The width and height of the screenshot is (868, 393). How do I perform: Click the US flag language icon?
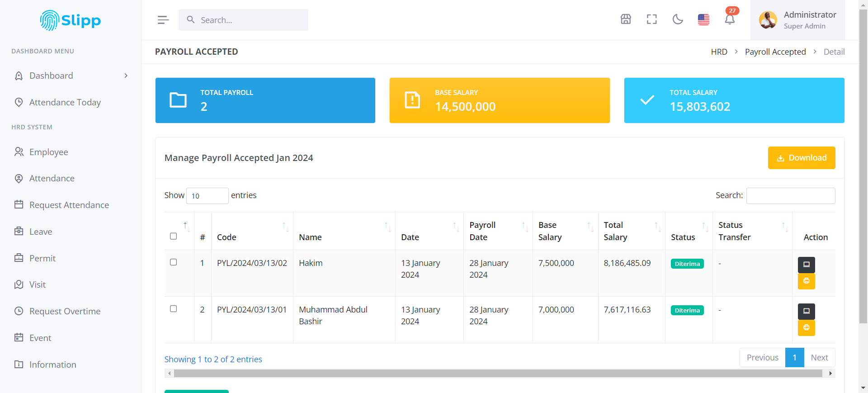point(703,19)
